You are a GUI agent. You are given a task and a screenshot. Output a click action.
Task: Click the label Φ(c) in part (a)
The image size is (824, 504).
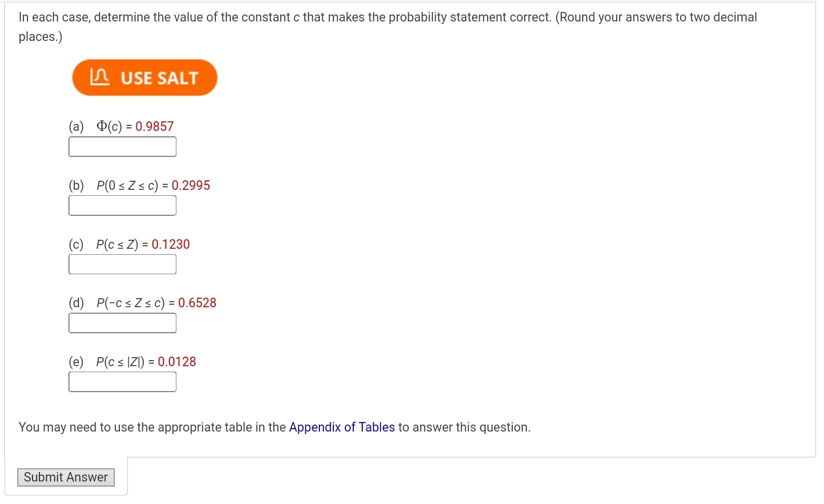(x=109, y=125)
